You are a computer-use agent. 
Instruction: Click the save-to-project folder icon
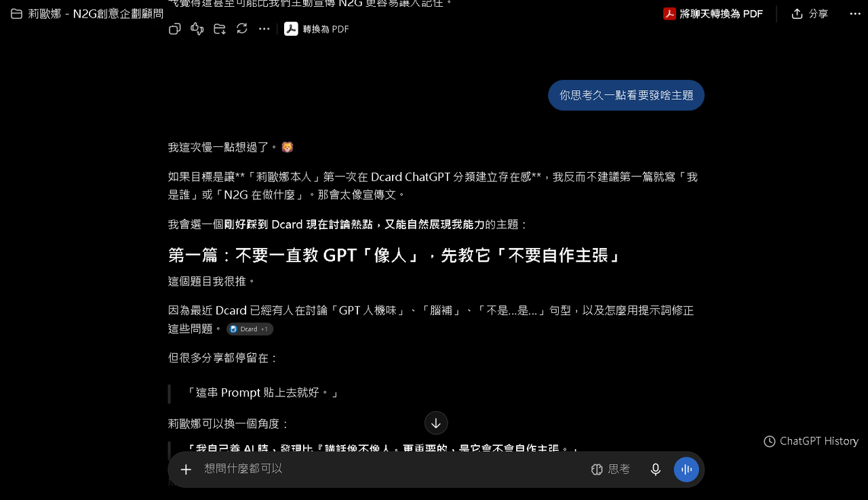click(220, 28)
